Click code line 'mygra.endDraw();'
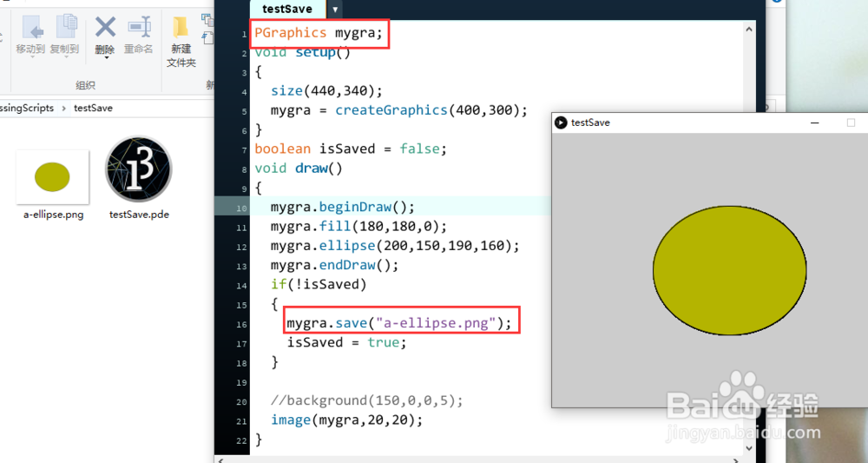 click(334, 265)
